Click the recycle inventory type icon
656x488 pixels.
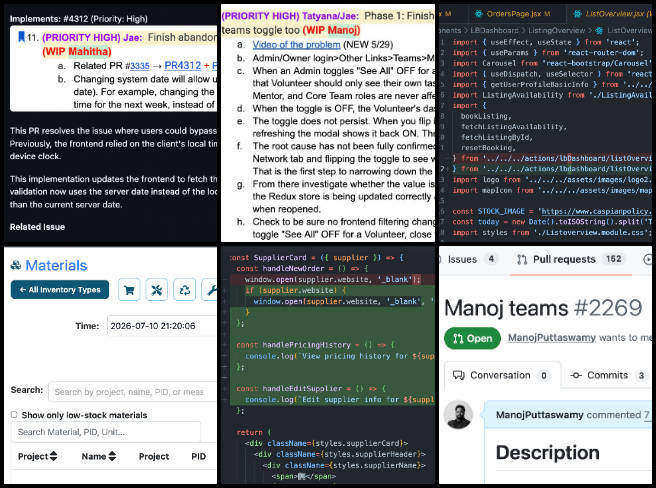tap(184, 290)
